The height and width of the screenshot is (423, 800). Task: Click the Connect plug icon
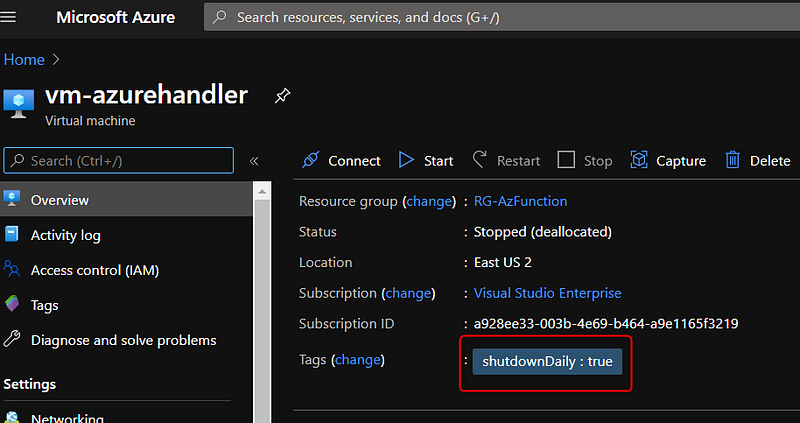310,160
